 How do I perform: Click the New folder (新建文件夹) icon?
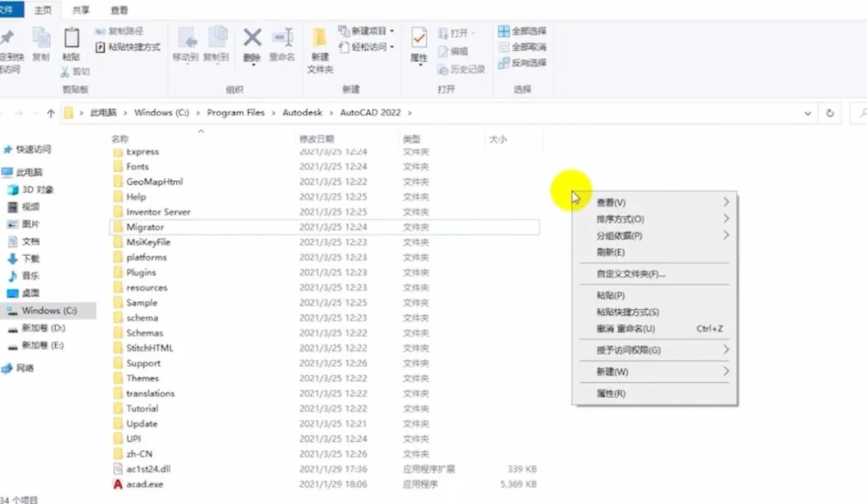319,38
